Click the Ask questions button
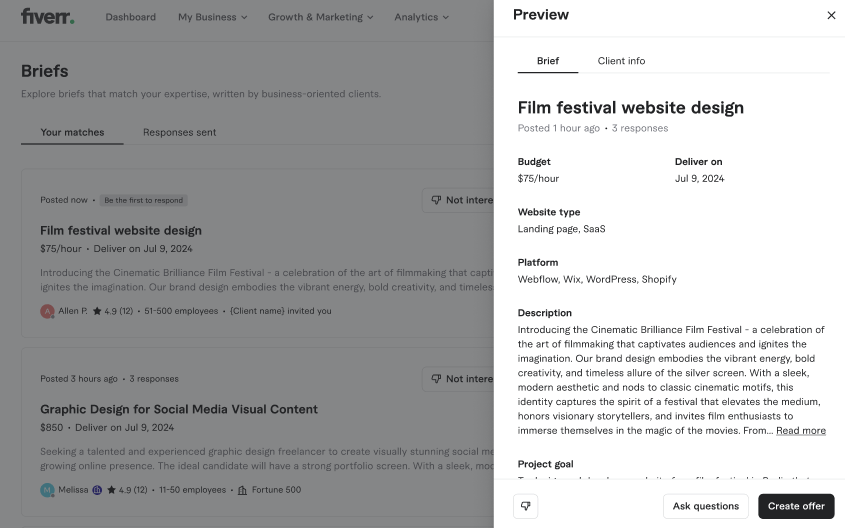Viewport: 845px width, 528px height. [x=705, y=506]
